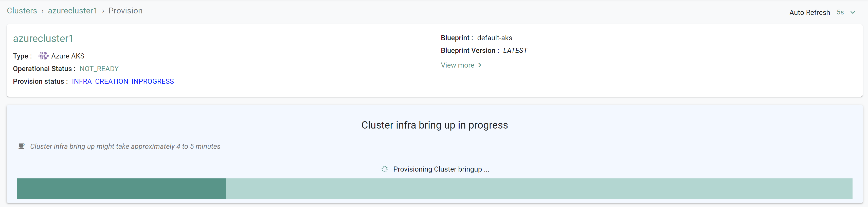Click the NOT_READY operational status text

(99, 69)
